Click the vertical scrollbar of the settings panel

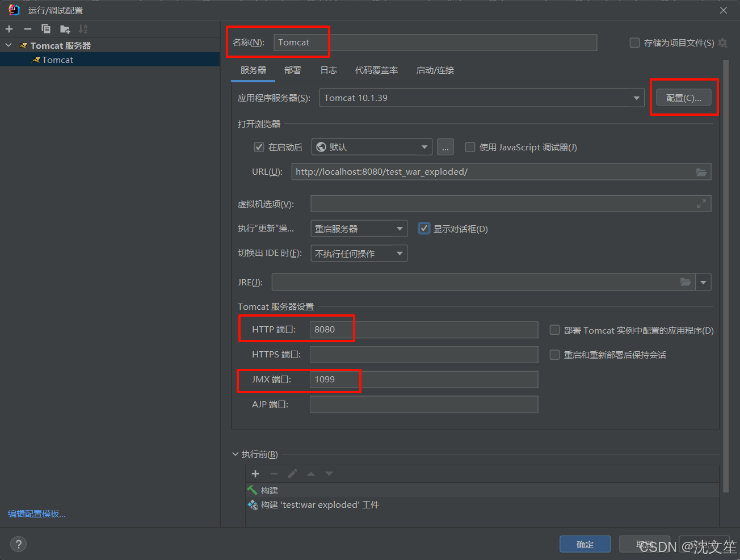tap(726, 275)
